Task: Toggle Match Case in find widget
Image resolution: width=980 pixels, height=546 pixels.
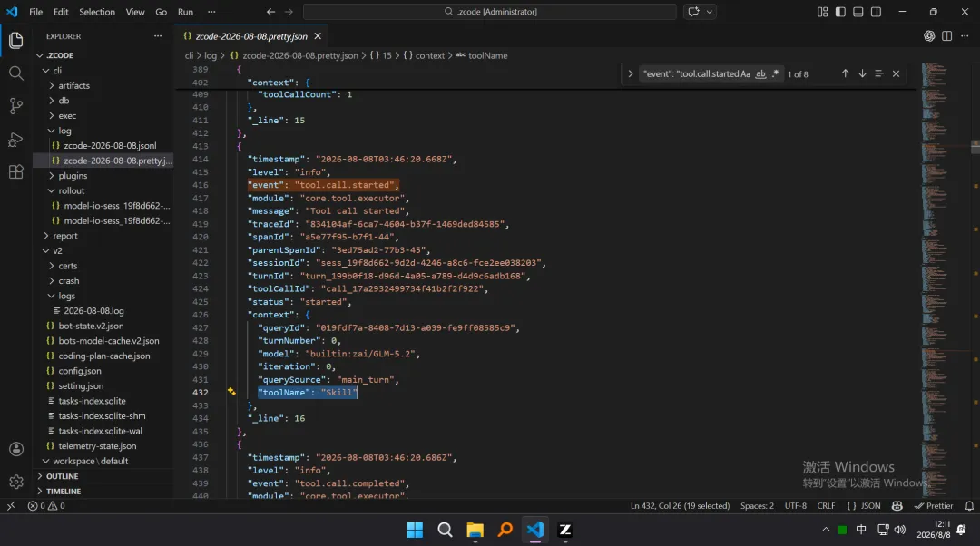Action: (x=745, y=73)
